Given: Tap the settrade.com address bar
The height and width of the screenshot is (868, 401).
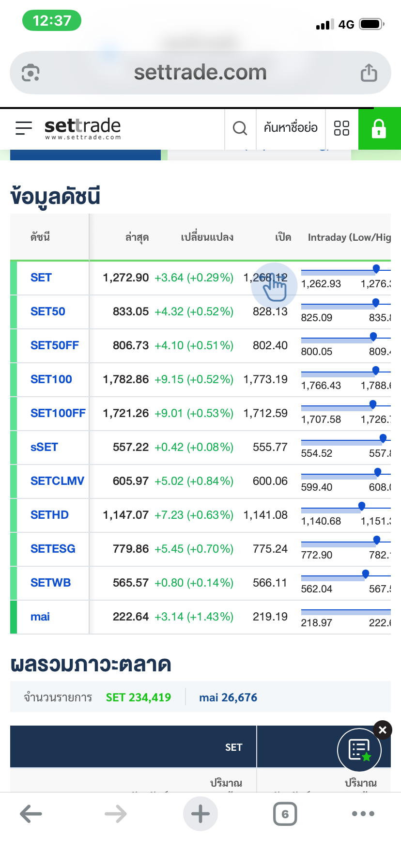Looking at the screenshot, I should [200, 73].
